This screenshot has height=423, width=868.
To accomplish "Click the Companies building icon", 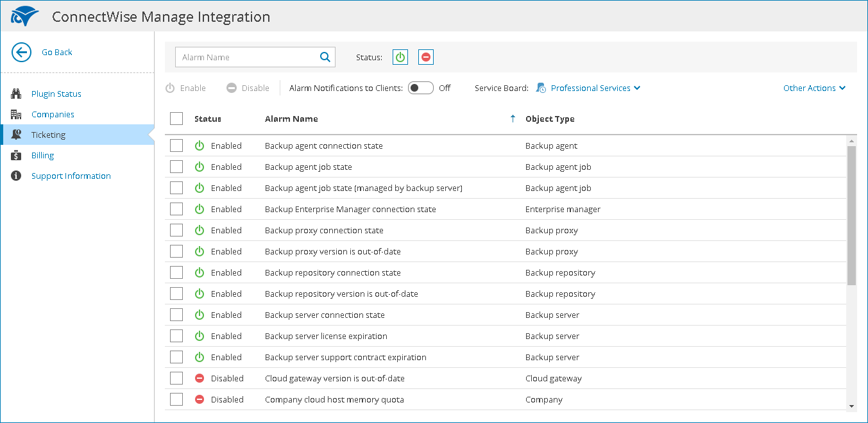I will coord(17,115).
